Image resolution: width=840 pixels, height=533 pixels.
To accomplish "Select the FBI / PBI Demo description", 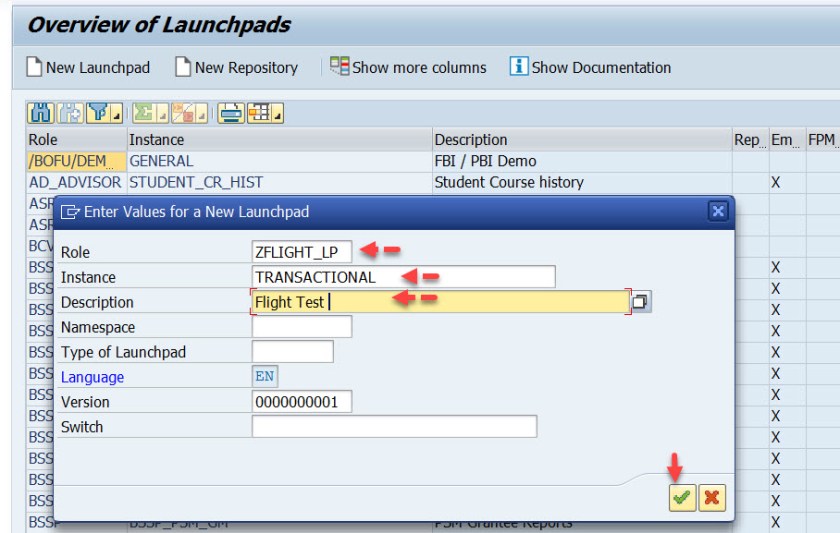I will [x=582, y=161].
